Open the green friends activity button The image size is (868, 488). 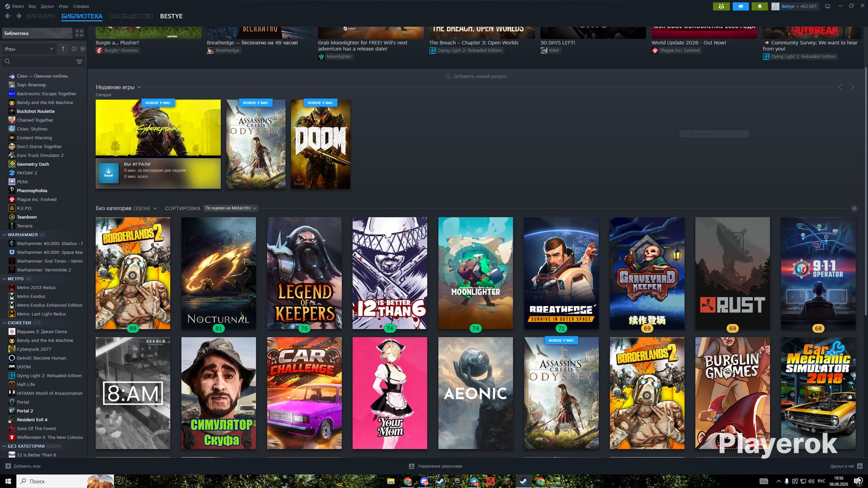pos(721,6)
